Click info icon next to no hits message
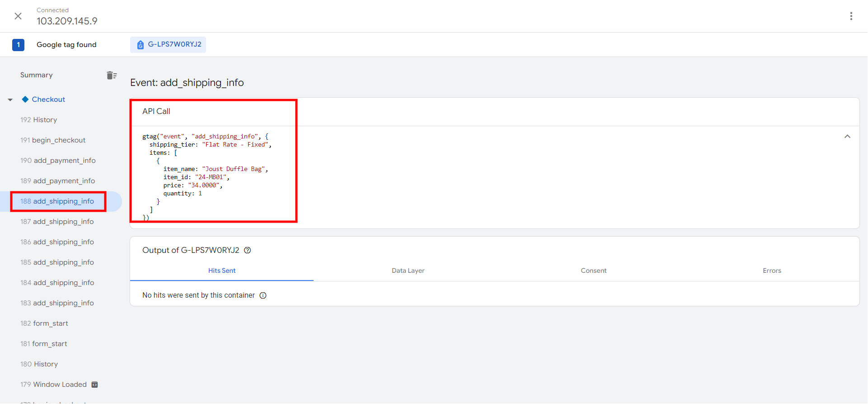The width and height of the screenshot is (868, 404). 263,296
